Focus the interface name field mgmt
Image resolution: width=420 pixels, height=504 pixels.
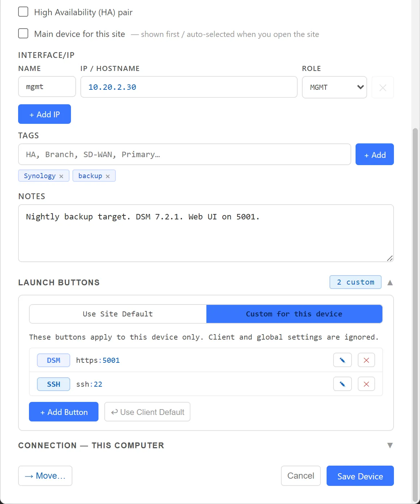(47, 87)
